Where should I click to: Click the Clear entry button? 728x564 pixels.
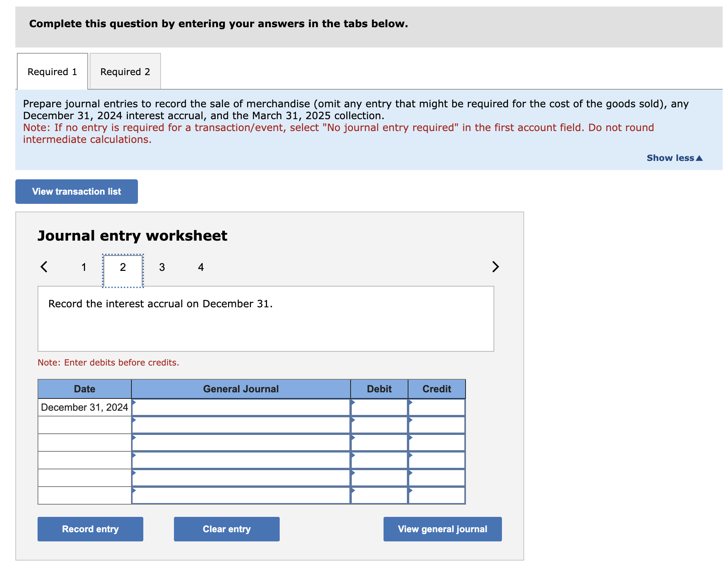(x=227, y=529)
